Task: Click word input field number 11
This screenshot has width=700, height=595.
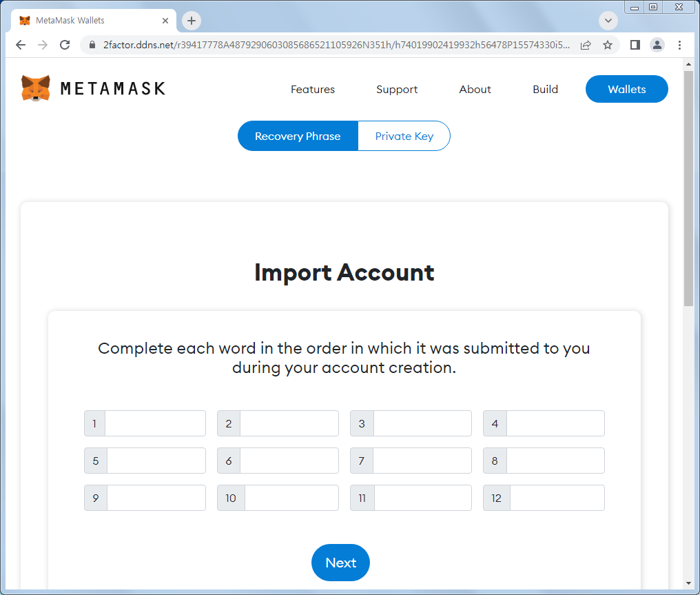Action: (423, 498)
